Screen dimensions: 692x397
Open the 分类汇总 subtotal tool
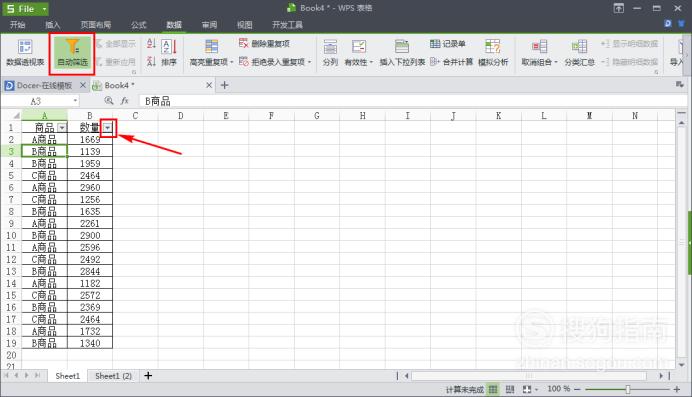pyautogui.click(x=579, y=53)
